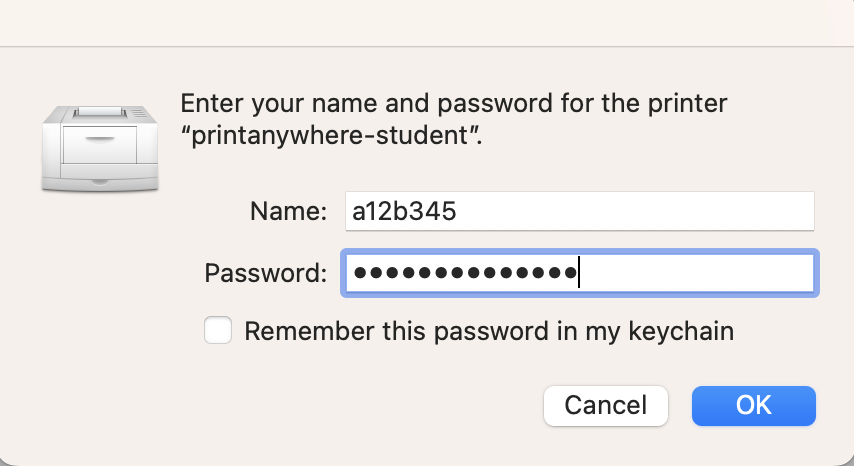Screen dimensions: 854x466
Task: Click the "Name:" label
Action: tap(289, 211)
